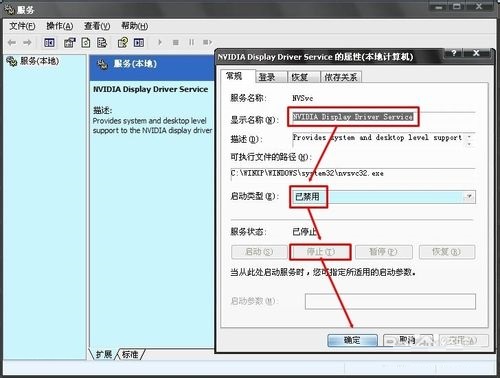Click NVIDIA Display Driver Service heading text
Screen dimensions: 500x378
point(150,89)
